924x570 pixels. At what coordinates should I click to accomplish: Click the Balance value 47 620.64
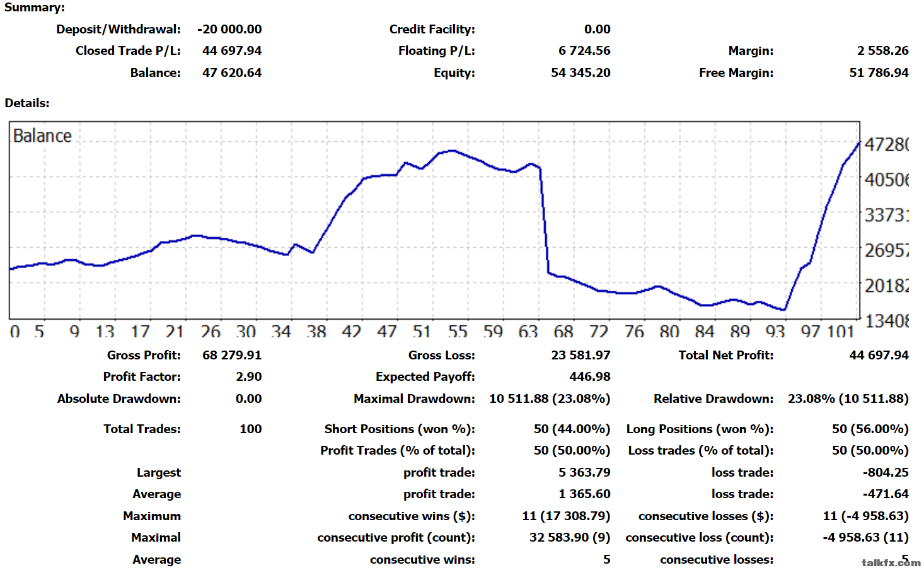pos(232,73)
